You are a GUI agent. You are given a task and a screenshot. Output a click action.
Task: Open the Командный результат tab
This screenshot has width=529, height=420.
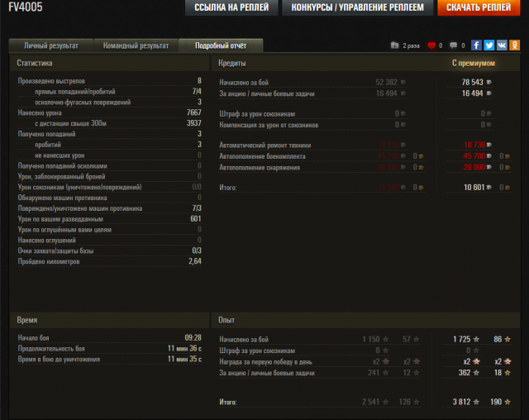(136, 45)
